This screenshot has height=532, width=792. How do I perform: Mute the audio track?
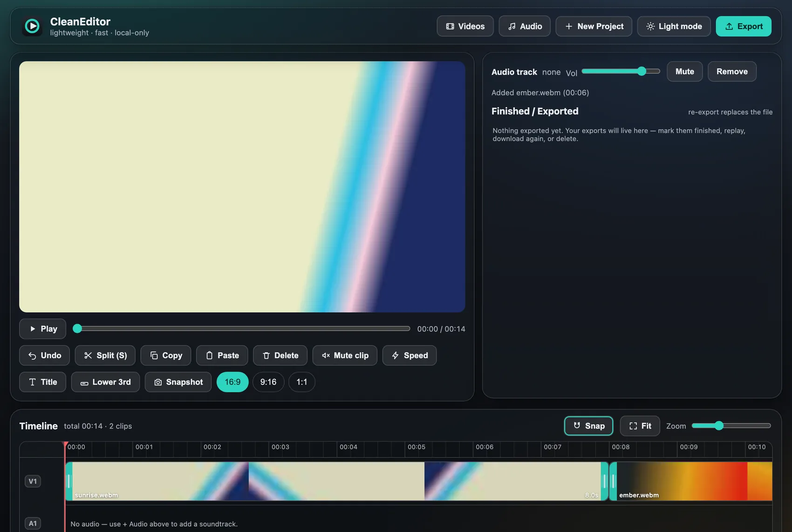click(x=685, y=71)
